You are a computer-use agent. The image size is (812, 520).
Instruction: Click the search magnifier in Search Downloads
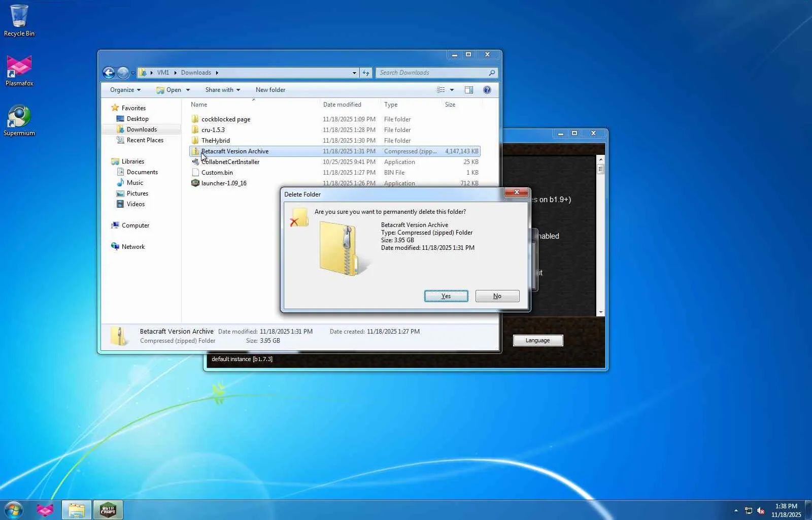click(x=492, y=73)
